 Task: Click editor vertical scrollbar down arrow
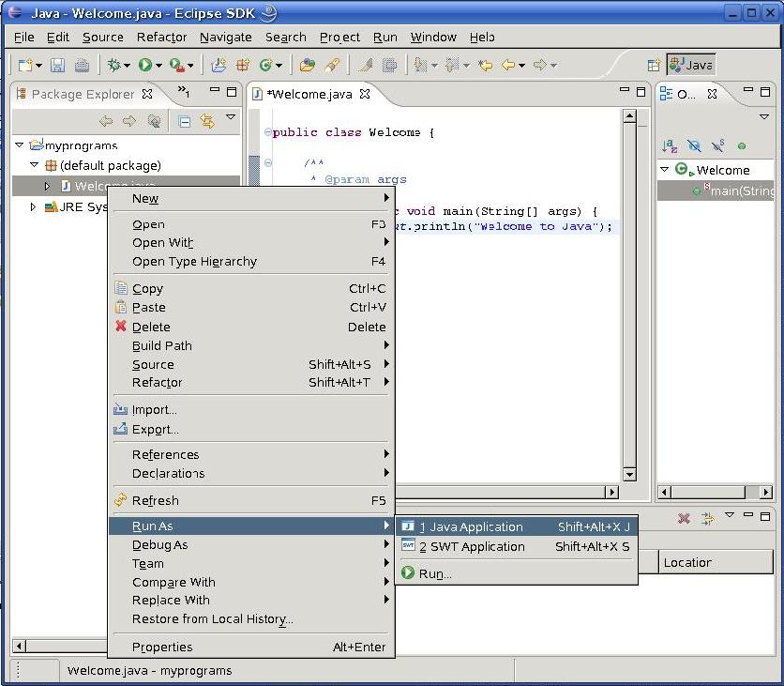pyautogui.click(x=629, y=474)
